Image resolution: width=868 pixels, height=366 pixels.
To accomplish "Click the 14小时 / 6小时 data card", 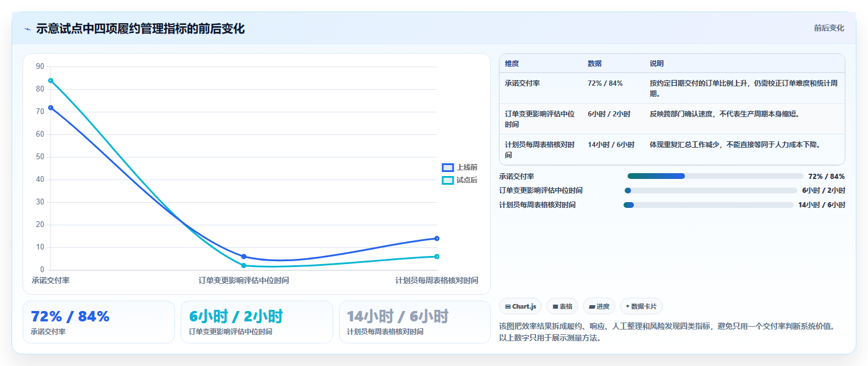I will 415,322.
